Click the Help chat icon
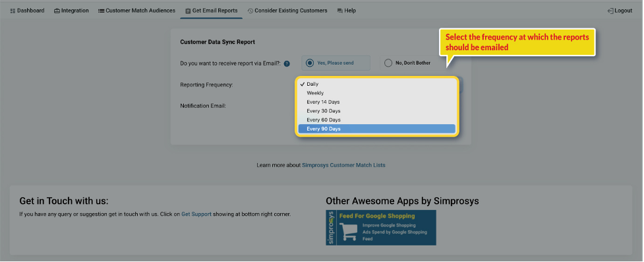Screen dimensions: 644x262 pyautogui.click(x=339, y=11)
